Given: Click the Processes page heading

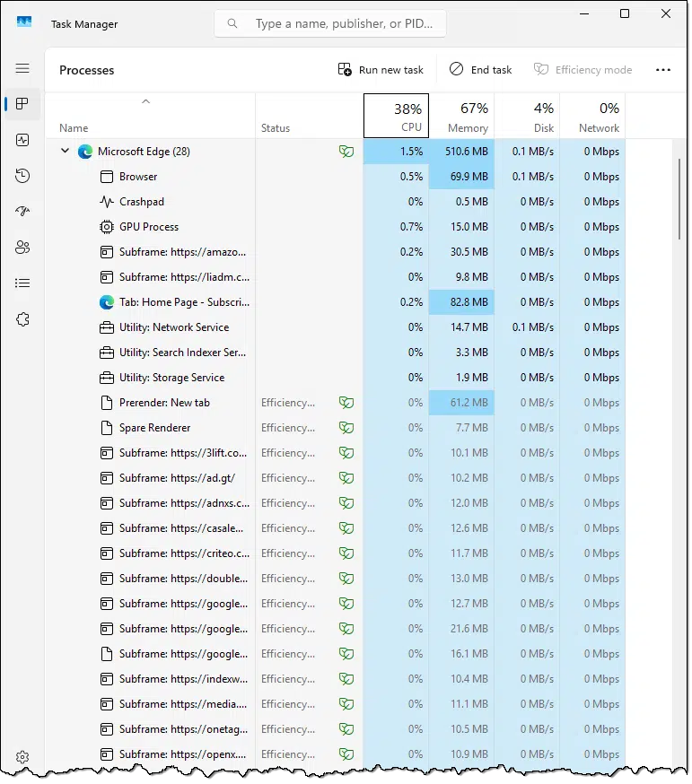Looking at the screenshot, I should tap(86, 70).
